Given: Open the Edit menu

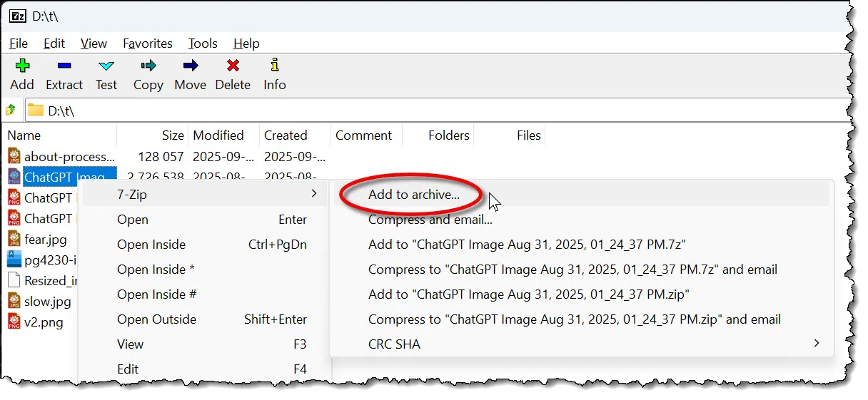Looking at the screenshot, I should [x=54, y=43].
